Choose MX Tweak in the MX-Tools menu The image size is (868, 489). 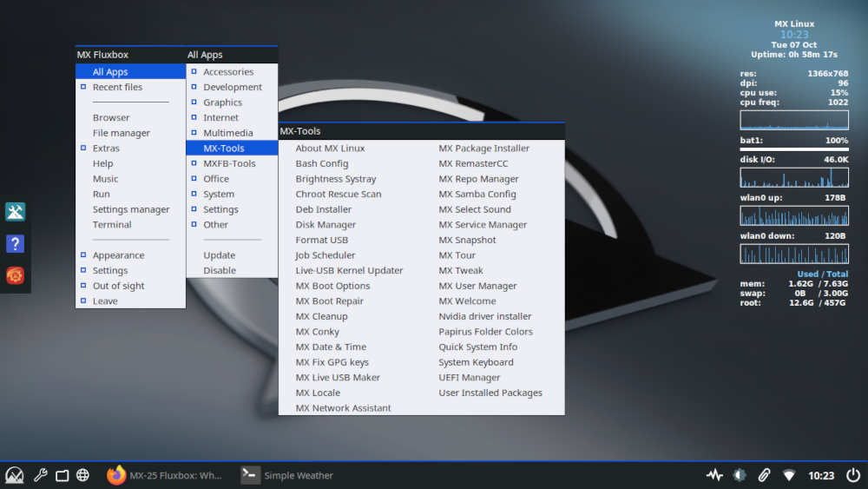(x=460, y=271)
